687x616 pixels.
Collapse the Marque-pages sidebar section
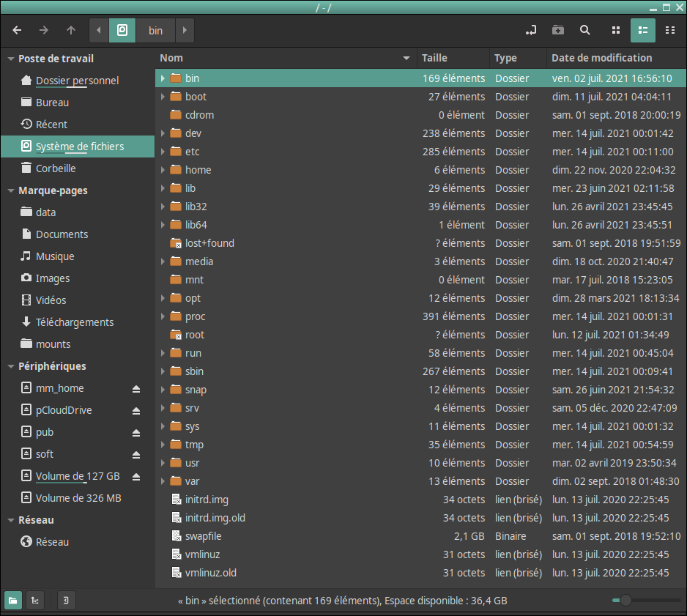tap(11, 190)
